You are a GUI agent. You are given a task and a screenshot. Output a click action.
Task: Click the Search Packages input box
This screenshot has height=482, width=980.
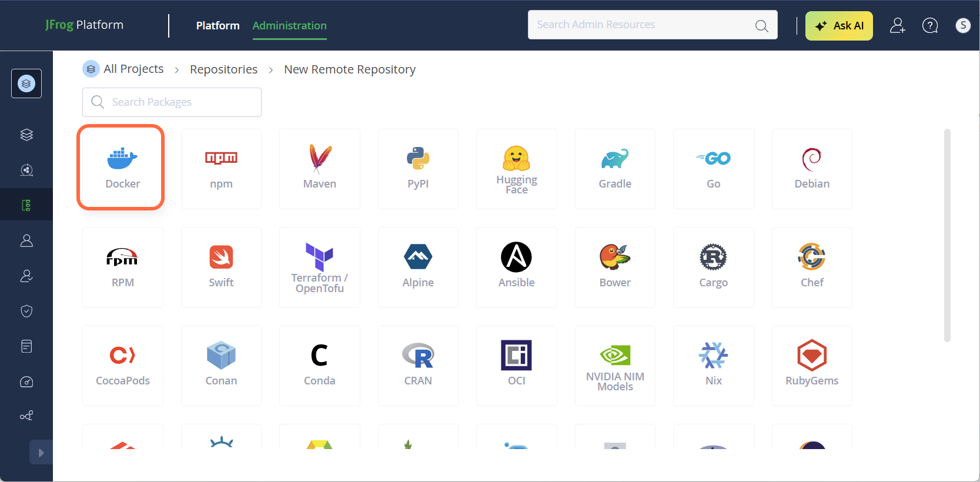click(172, 102)
